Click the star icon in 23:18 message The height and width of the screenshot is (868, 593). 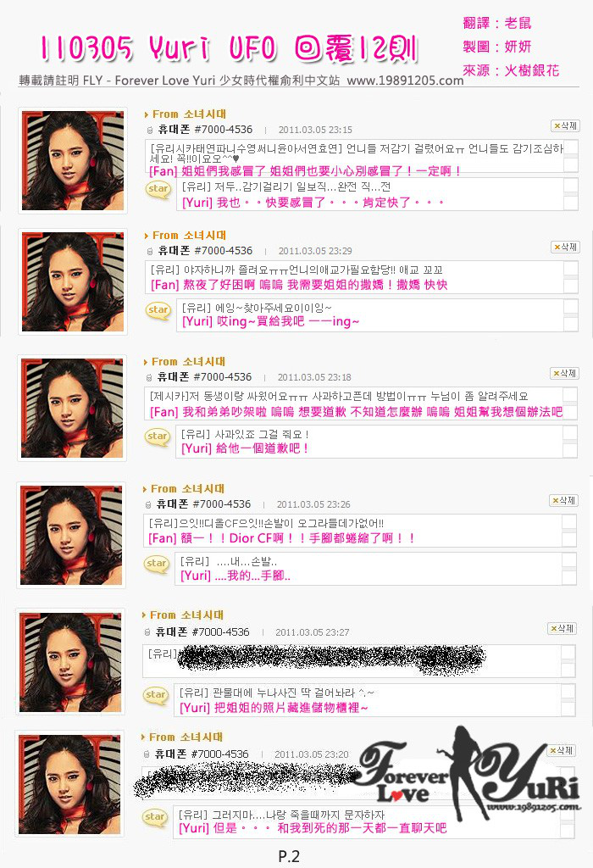tap(158, 437)
